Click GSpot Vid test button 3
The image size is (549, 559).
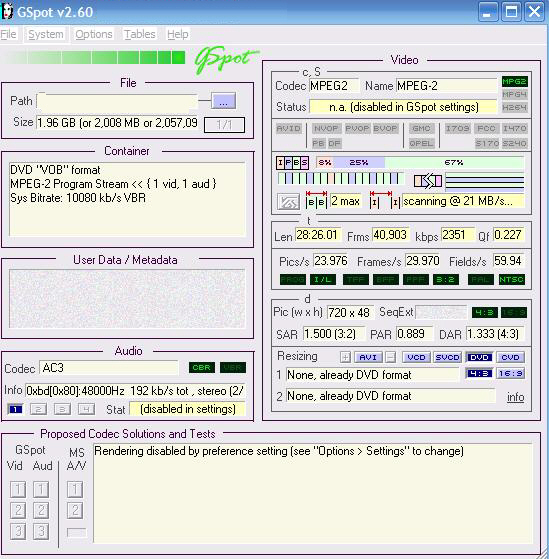(18, 531)
